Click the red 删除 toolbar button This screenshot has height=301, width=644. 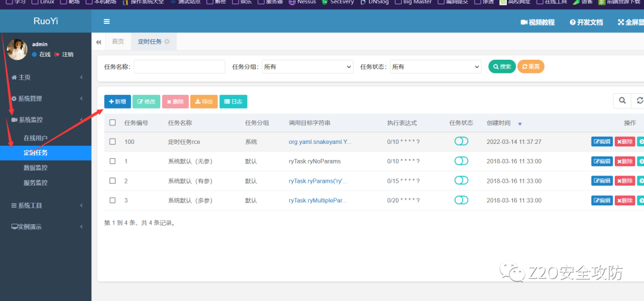click(175, 102)
